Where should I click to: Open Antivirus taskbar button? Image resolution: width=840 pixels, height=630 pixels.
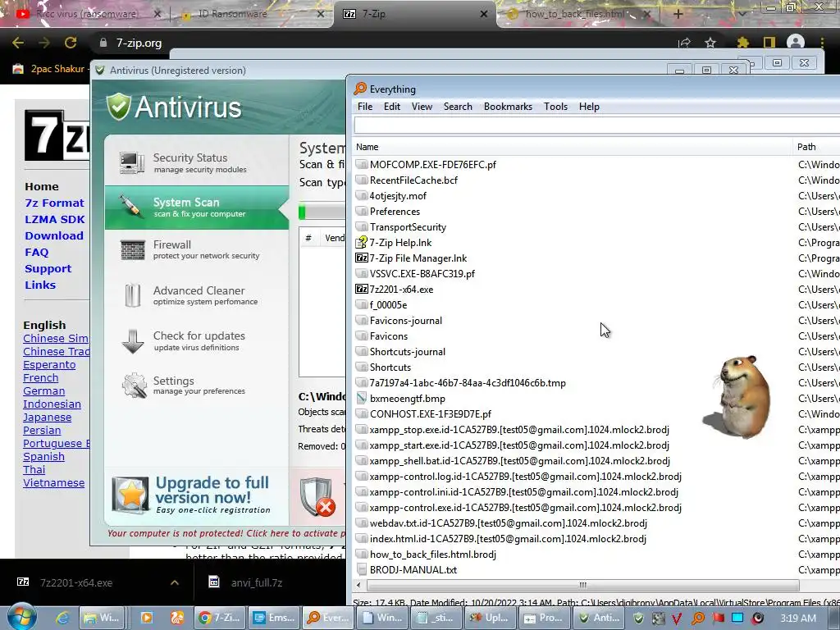pyautogui.click(x=600, y=618)
